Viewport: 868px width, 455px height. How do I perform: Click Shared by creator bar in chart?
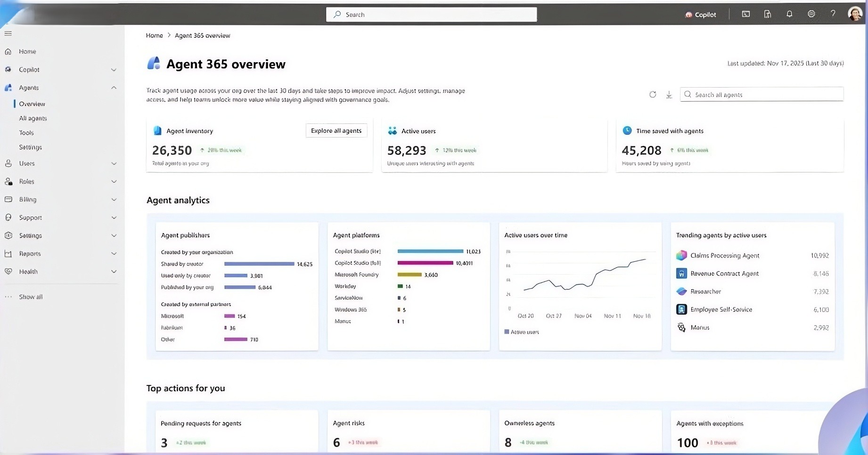[259, 264]
